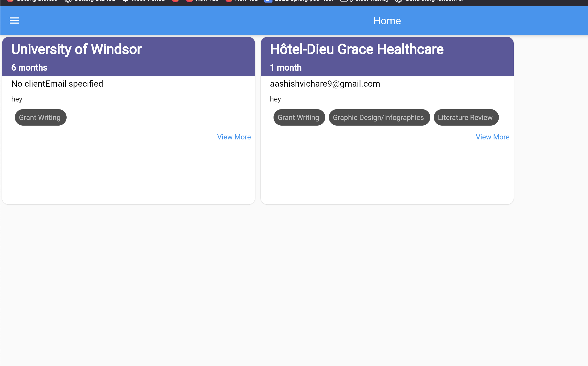Click Grant Writing chip on Hôtel-Dieu Grace card
The image size is (588, 366).
299,117
